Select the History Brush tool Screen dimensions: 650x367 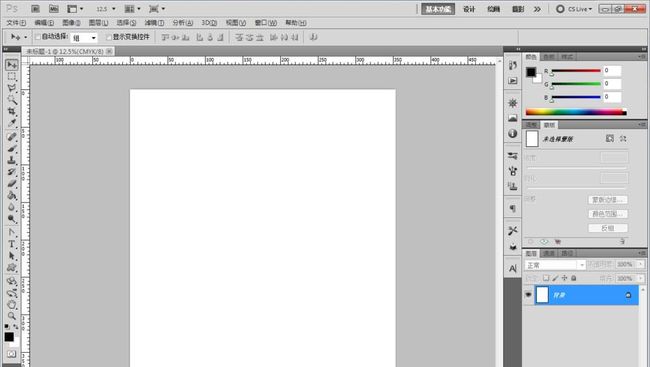pyautogui.click(x=12, y=172)
